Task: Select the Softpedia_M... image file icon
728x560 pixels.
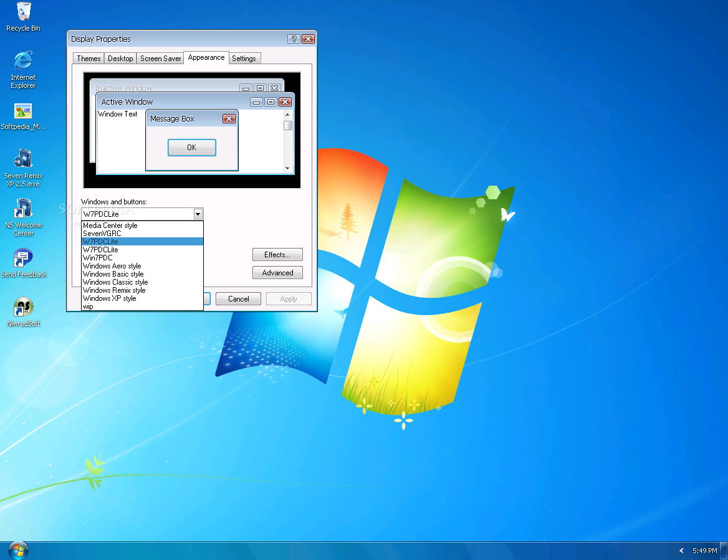Action: [x=23, y=116]
